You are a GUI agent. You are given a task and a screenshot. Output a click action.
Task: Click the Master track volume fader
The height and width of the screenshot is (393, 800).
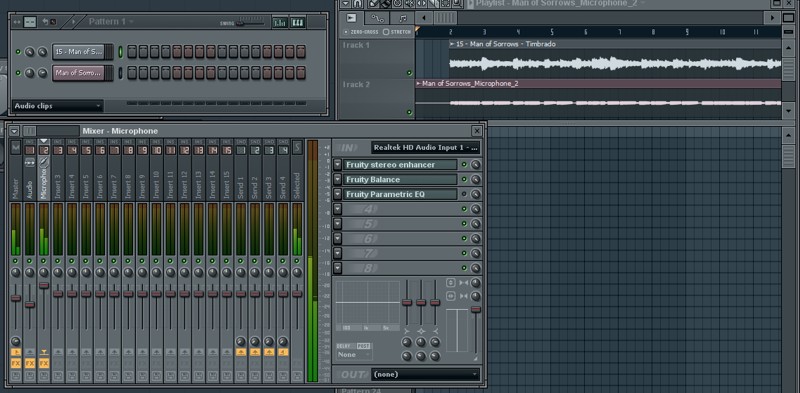(x=16, y=298)
